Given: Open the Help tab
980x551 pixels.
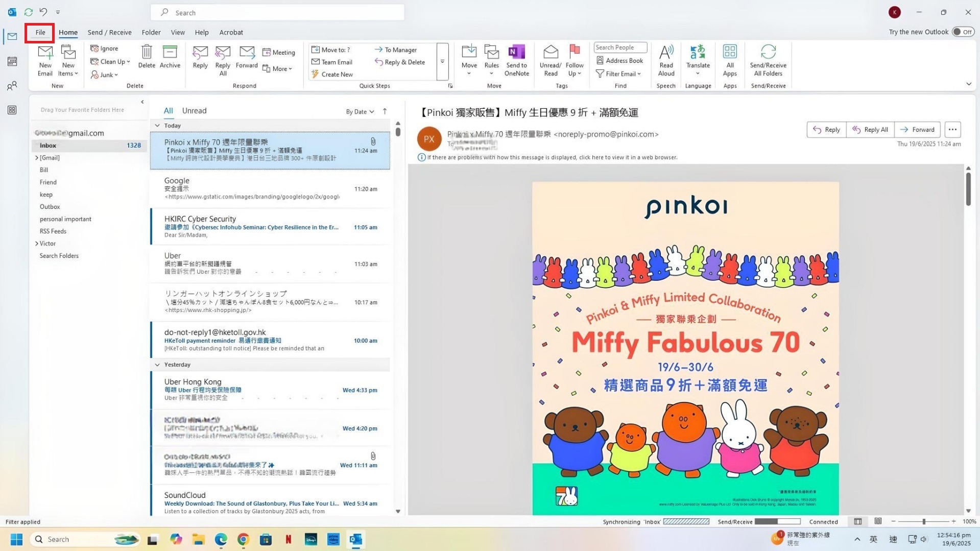Looking at the screenshot, I should [x=202, y=32].
